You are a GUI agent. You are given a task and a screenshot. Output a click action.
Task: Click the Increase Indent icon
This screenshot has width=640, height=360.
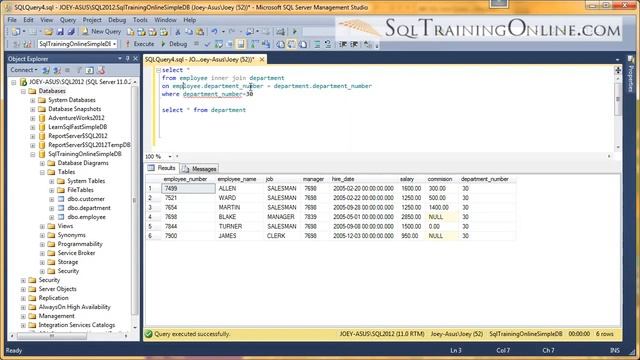[354, 44]
